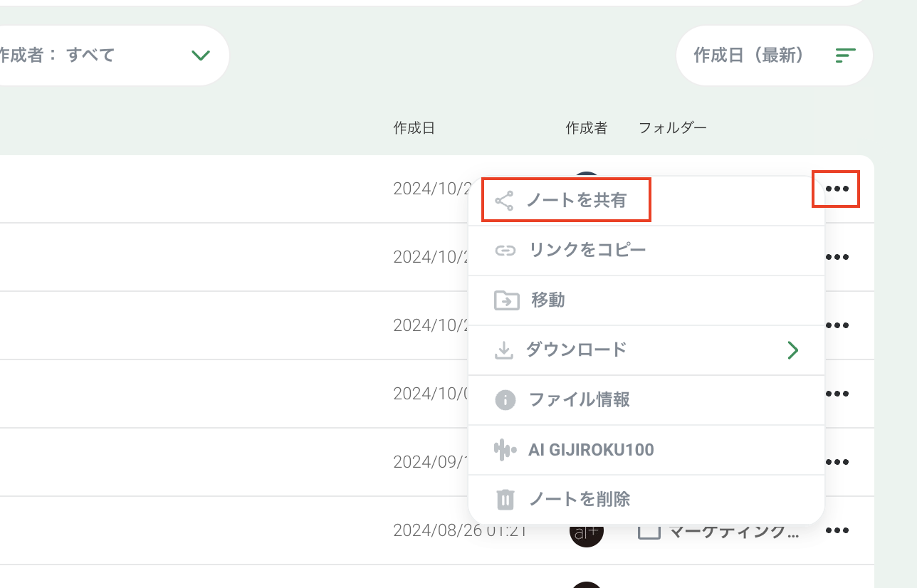Click the 作成日 column header
This screenshot has width=917, height=588.
(x=414, y=128)
